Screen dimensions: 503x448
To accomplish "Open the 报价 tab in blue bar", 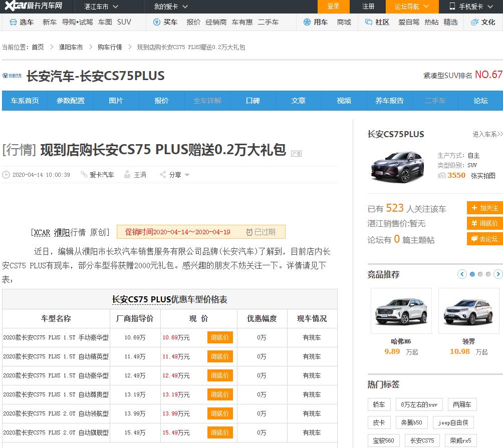I will coord(161,101).
